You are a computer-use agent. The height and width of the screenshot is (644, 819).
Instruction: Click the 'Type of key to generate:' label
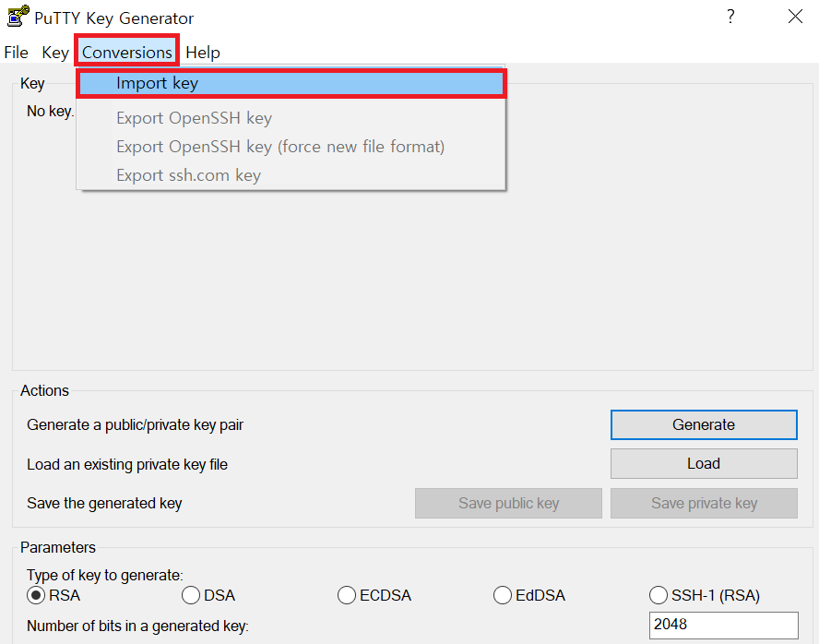point(104,575)
